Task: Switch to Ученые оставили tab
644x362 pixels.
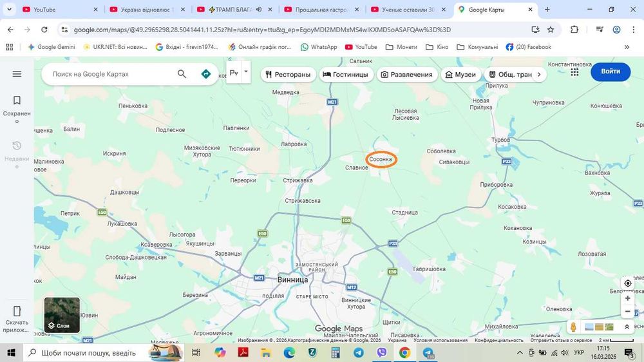Action: pyautogui.click(x=409, y=10)
